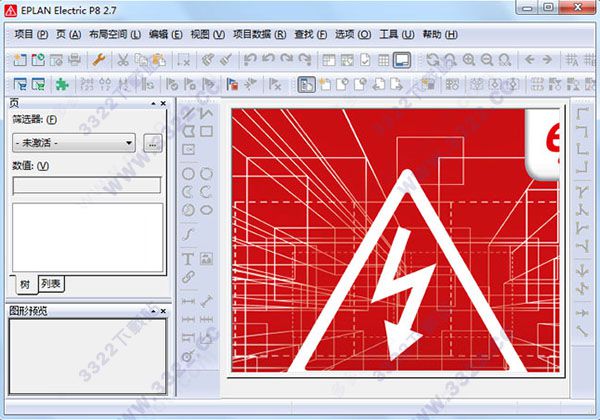This screenshot has width=600, height=420.
Task: Select the rectangle drawing tool
Action: [206, 131]
